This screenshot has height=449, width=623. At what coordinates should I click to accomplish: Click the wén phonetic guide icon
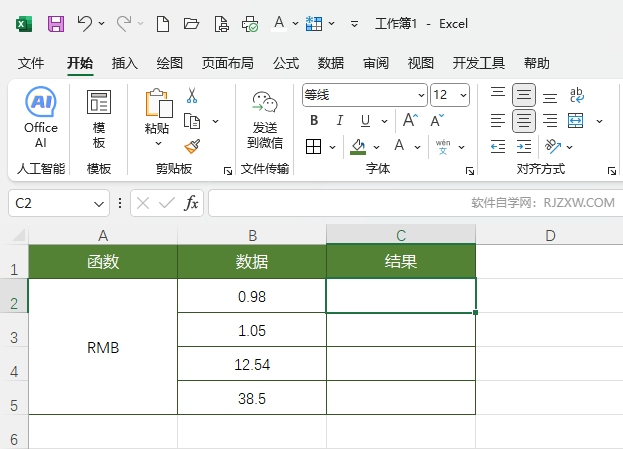[x=443, y=147]
